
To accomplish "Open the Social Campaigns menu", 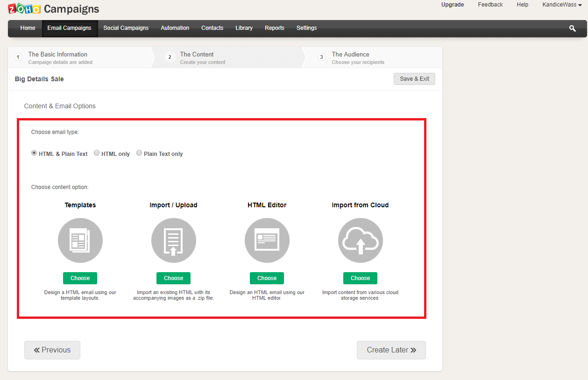I will pos(126,28).
